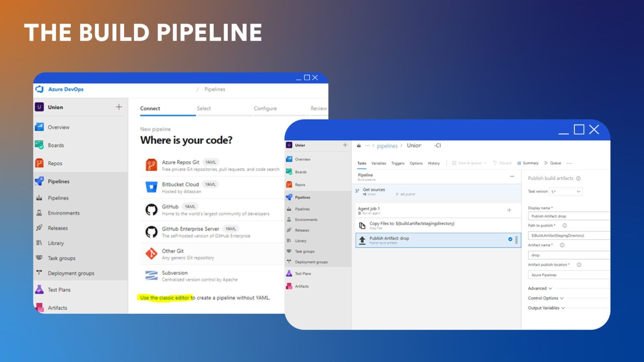Click the Queue button in toolbar
644x362 pixels.
coord(553,163)
